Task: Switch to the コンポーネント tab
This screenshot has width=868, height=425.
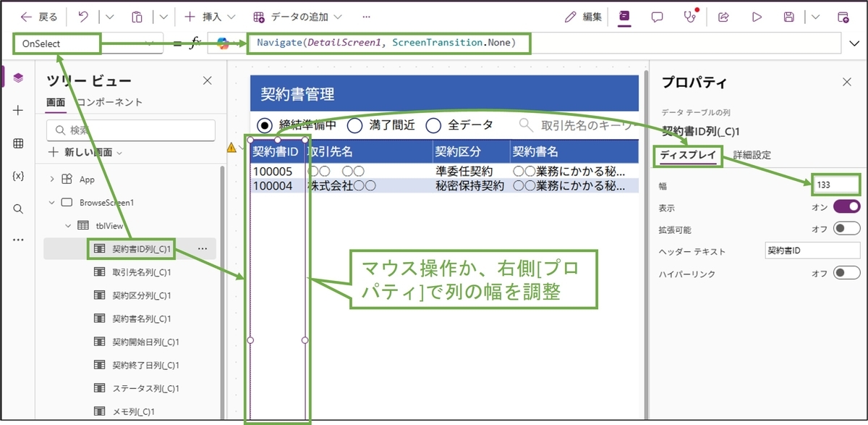Action: pos(111,102)
